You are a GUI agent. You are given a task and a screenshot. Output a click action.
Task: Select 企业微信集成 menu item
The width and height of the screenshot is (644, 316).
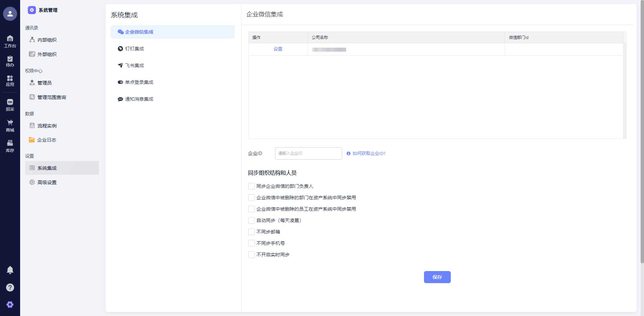[x=173, y=32]
